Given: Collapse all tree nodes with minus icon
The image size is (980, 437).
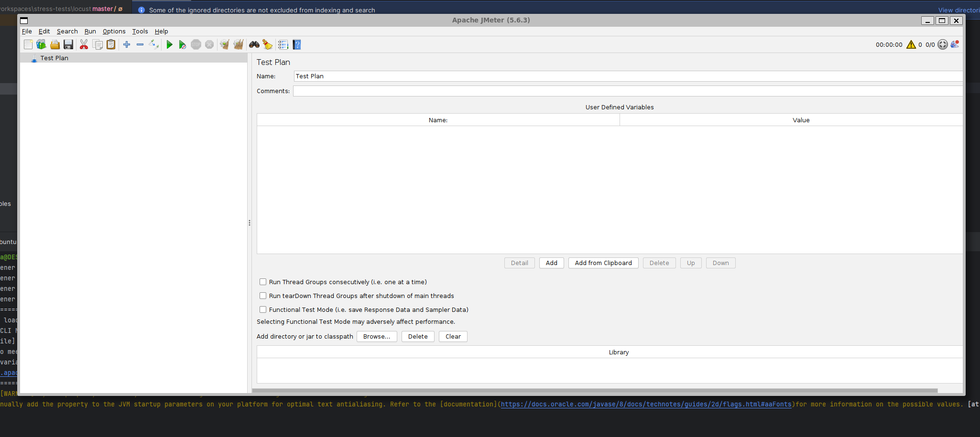Looking at the screenshot, I should (140, 44).
